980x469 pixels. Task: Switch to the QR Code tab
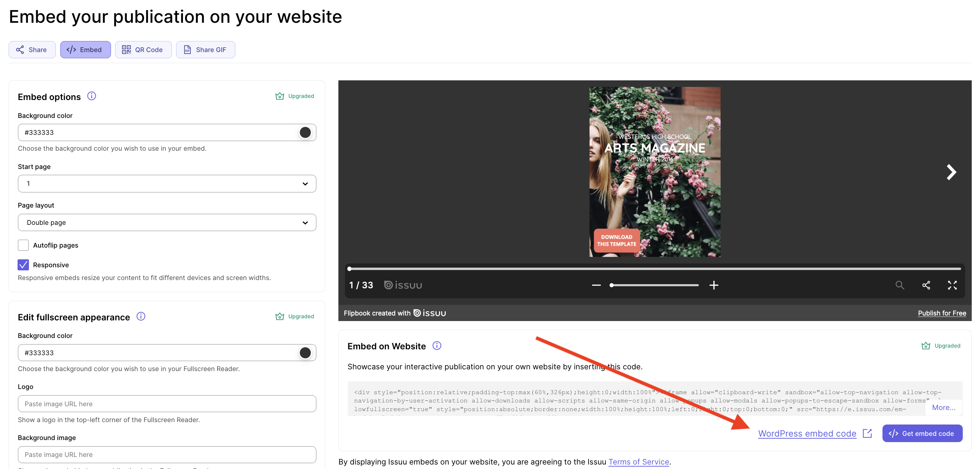tap(143, 50)
